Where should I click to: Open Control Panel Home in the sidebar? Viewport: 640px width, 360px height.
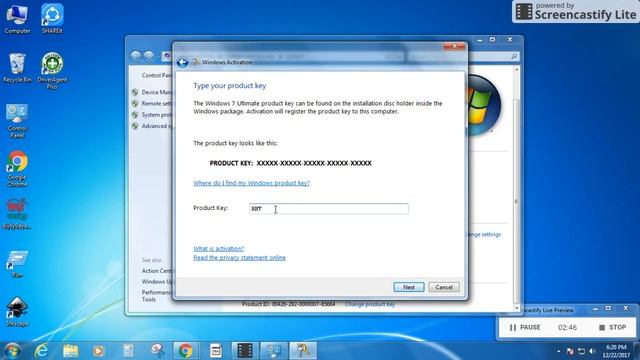pyautogui.click(x=157, y=76)
